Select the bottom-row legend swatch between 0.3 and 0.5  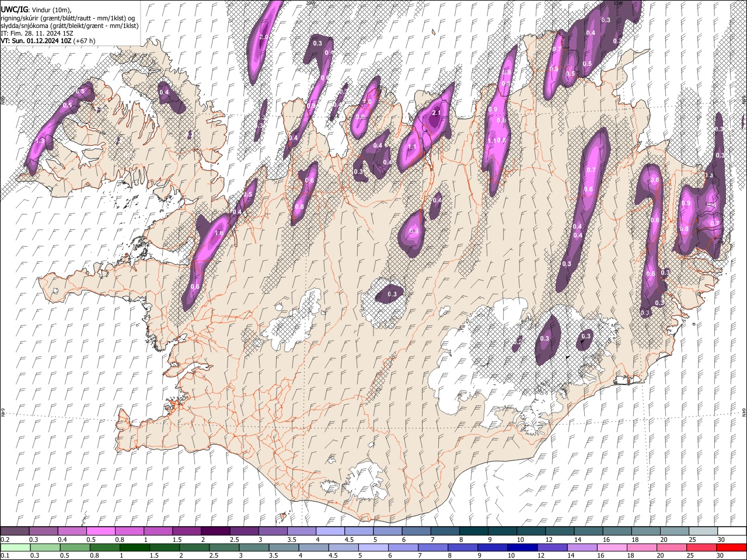click(45, 547)
